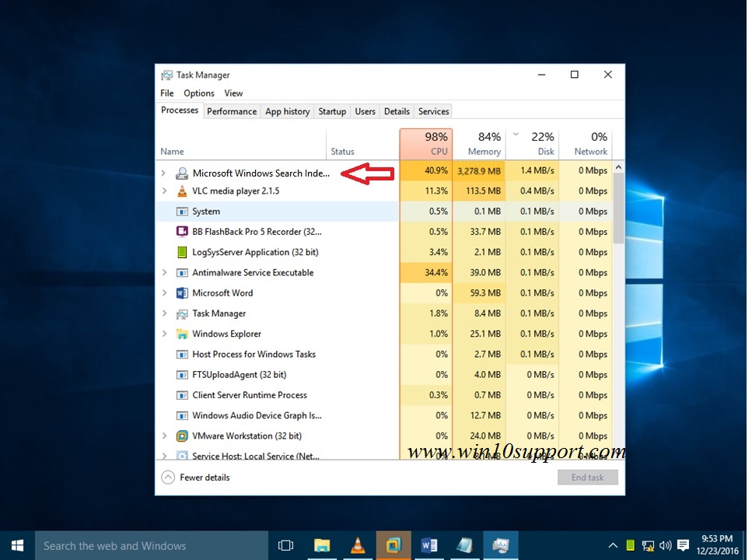Open File Explorer from the taskbar
752x560 pixels.
322,545
